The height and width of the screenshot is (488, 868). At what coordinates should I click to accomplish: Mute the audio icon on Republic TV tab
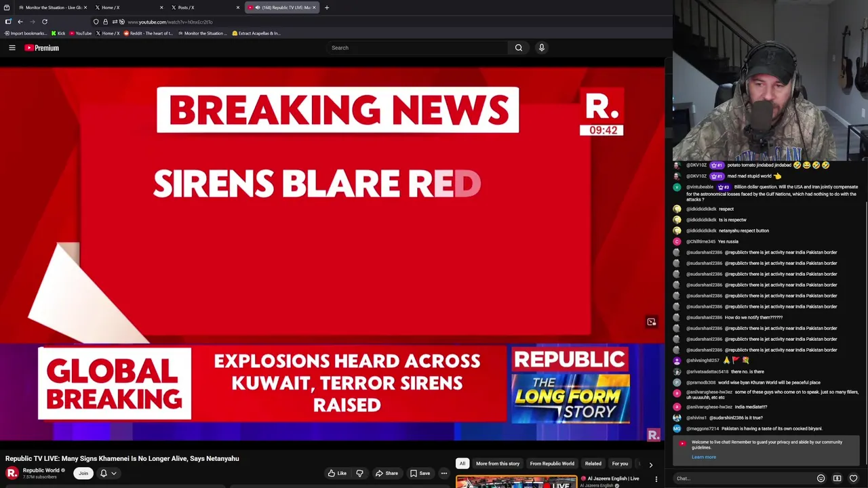(258, 7)
